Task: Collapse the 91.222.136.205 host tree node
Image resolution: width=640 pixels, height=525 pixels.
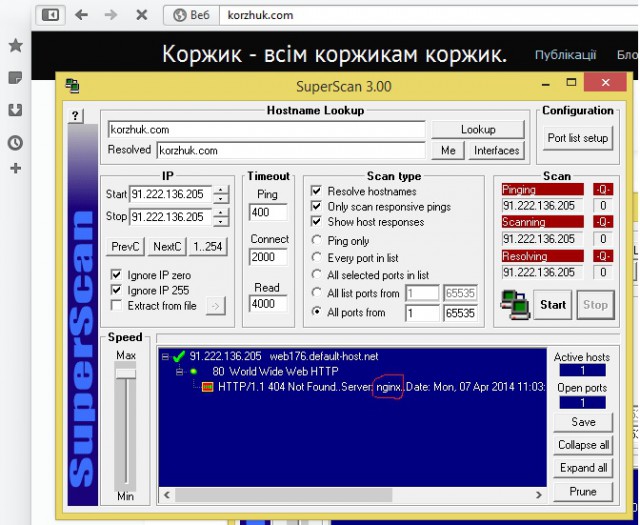Action: pyautogui.click(x=165, y=357)
